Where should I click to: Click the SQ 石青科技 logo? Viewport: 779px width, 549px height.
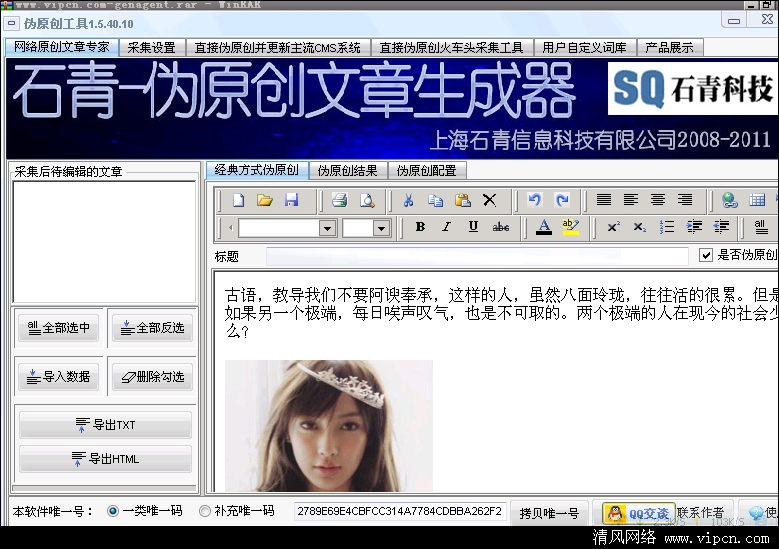[693, 88]
